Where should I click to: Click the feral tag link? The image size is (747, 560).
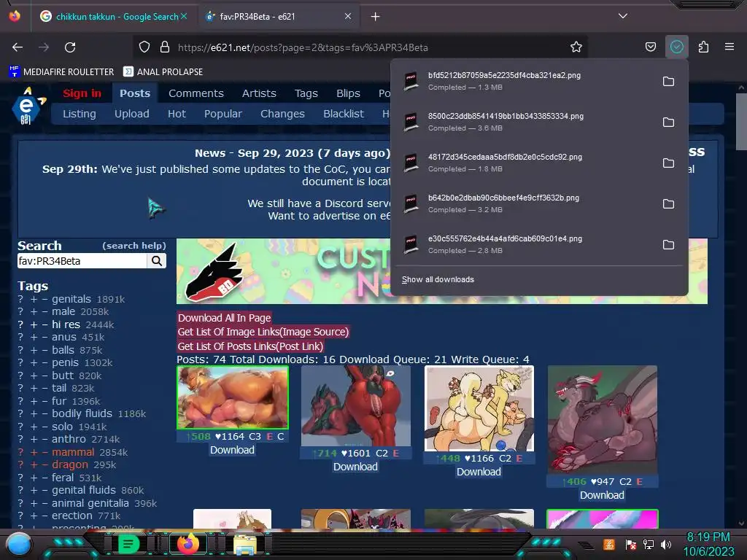pyautogui.click(x=63, y=478)
